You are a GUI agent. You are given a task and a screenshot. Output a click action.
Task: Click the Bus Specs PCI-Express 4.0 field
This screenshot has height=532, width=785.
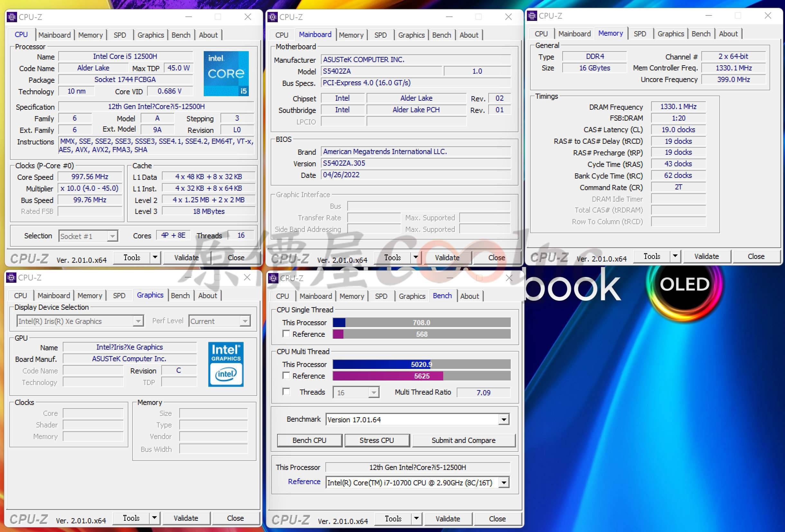coord(416,83)
